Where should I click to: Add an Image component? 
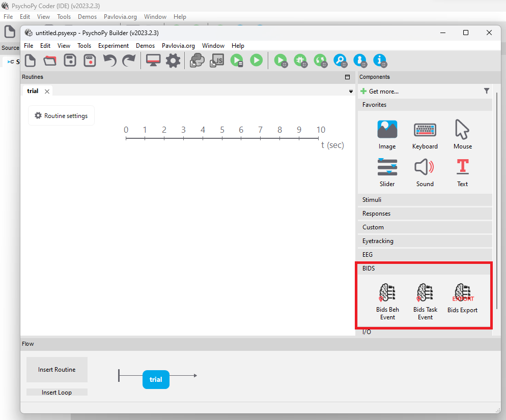(387, 135)
